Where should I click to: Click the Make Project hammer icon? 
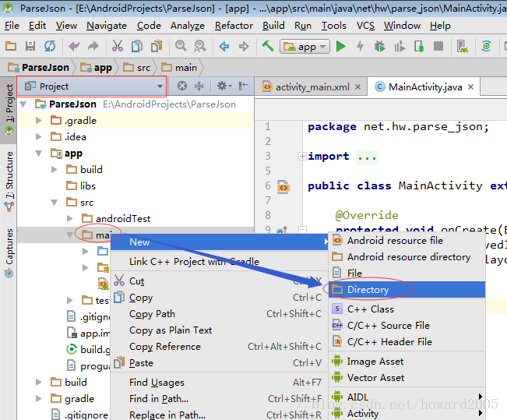[268, 46]
